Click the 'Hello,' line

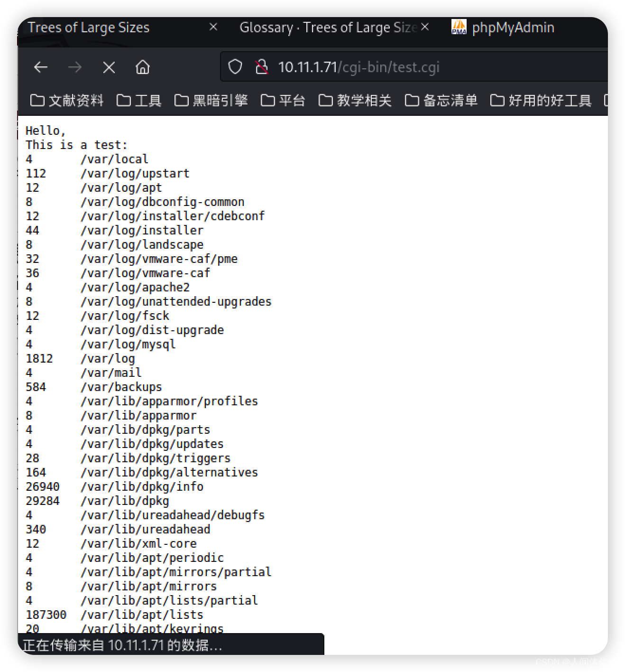pyautogui.click(x=46, y=131)
